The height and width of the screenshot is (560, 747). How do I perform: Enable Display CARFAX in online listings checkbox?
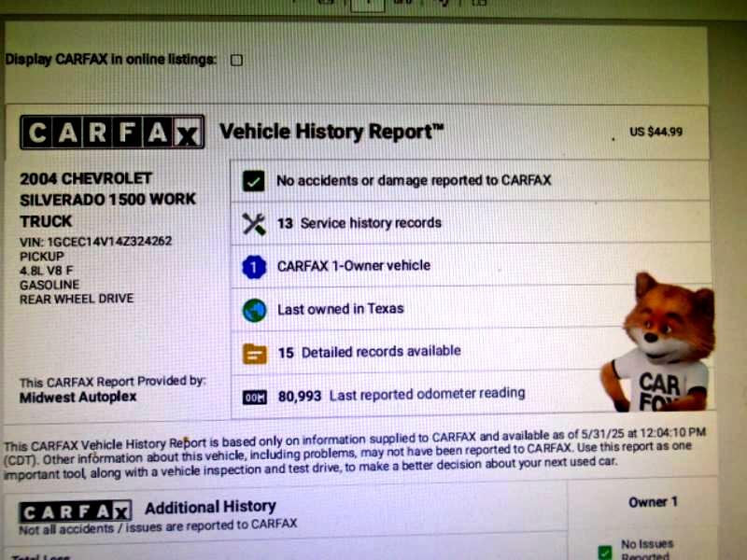coord(236,60)
